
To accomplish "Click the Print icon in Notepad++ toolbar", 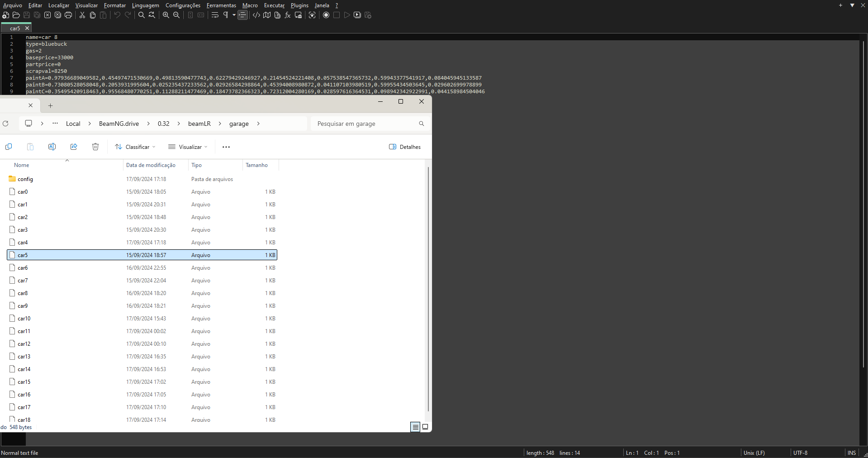I will pos(68,15).
